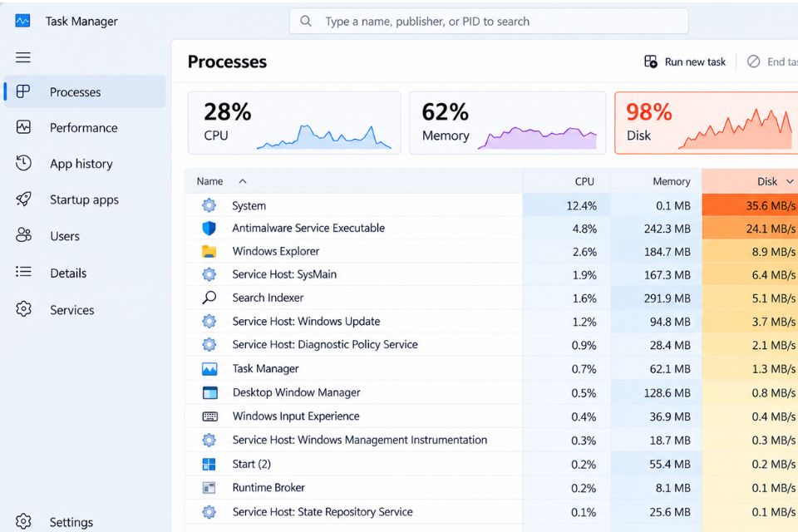Click the Windows Explorer folder icon
Viewport: 798px width, 532px height.
coord(209,252)
